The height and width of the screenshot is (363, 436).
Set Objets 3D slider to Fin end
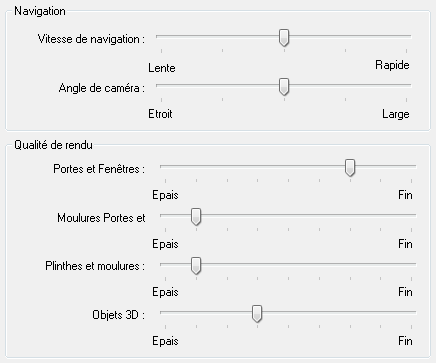pyautogui.click(x=412, y=312)
